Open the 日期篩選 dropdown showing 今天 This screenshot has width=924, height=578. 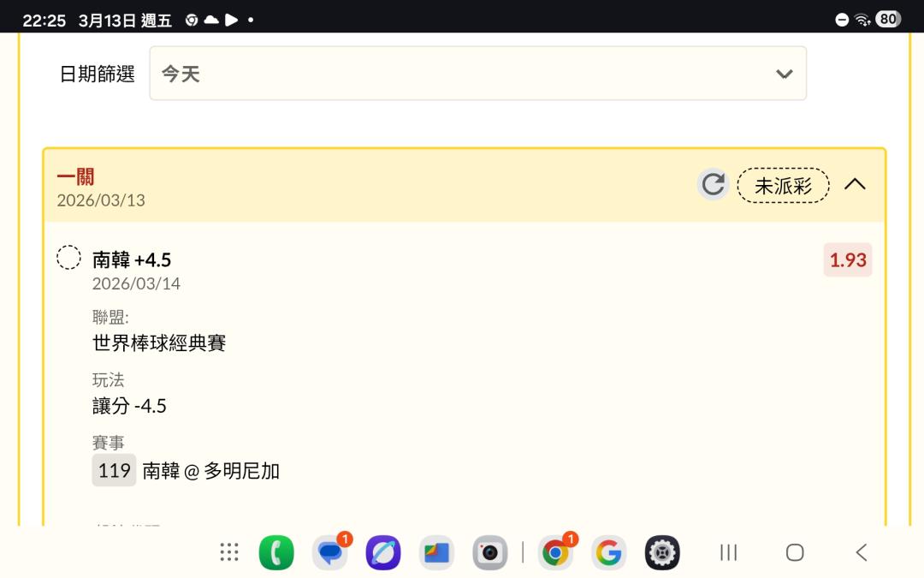(x=478, y=74)
